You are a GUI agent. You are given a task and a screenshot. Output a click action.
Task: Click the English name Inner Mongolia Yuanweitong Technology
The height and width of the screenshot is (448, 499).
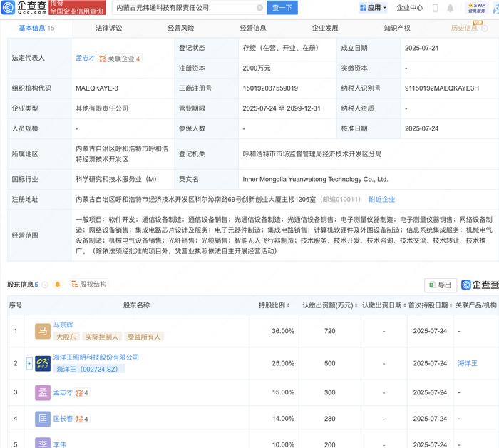(315, 179)
